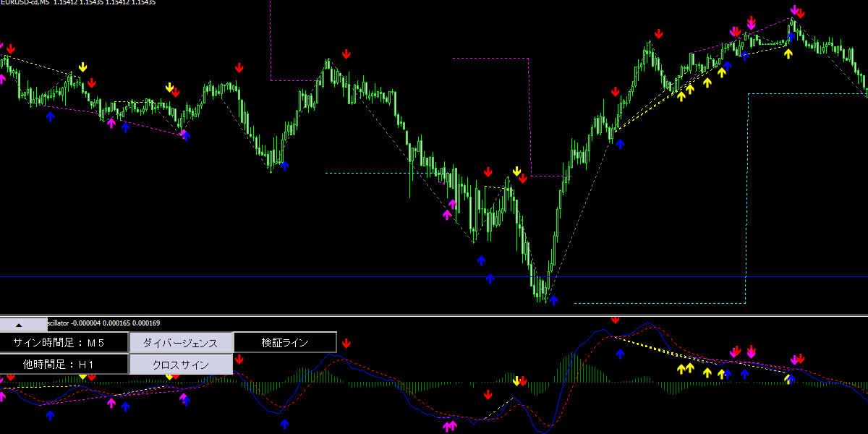Change the サイン時間足 M5 timeframe setting

tap(64, 343)
